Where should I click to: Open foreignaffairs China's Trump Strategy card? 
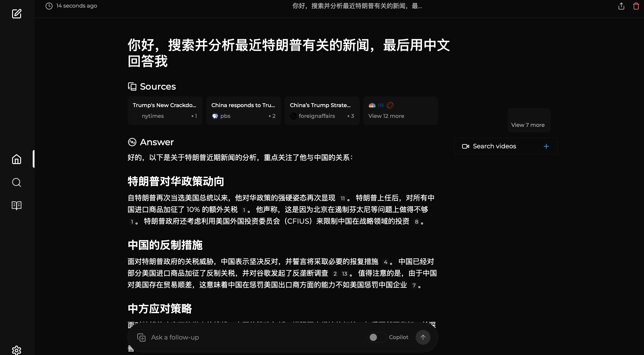[x=322, y=111]
